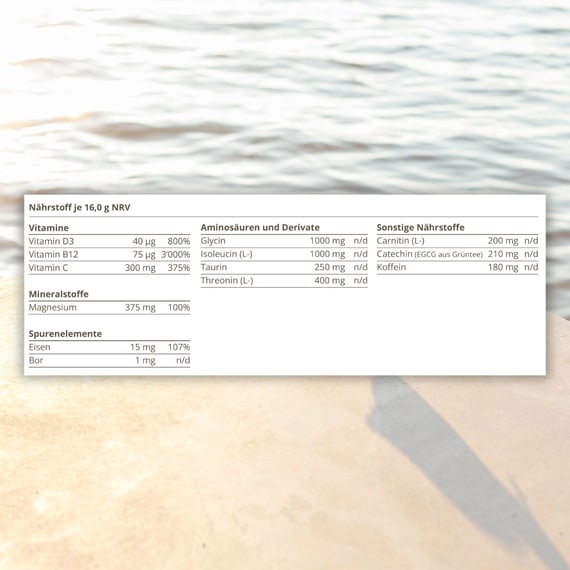Viewport: 570px width, 570px height.
Task: Select the Vitamine section heading
Action: point(49,228)
